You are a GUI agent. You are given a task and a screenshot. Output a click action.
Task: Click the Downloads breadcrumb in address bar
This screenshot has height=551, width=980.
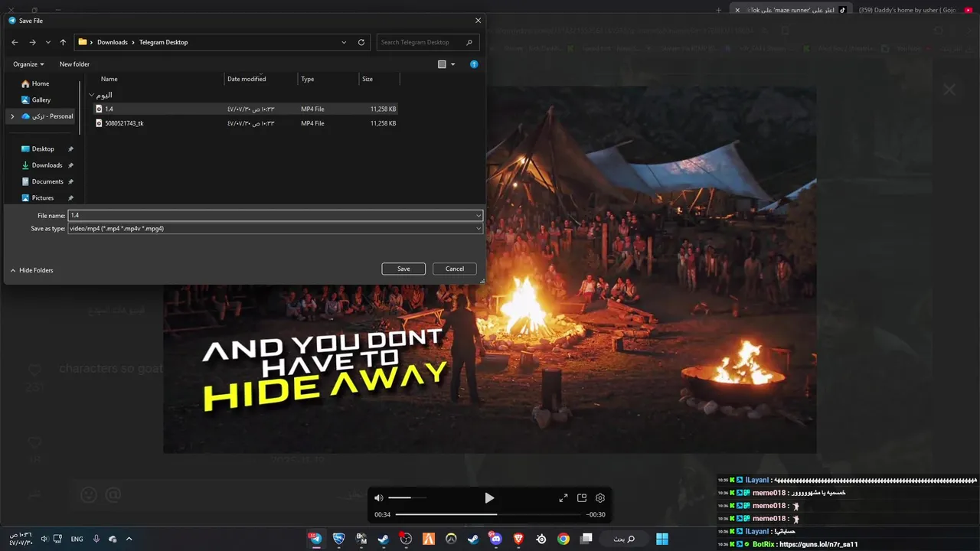[112, 42]
